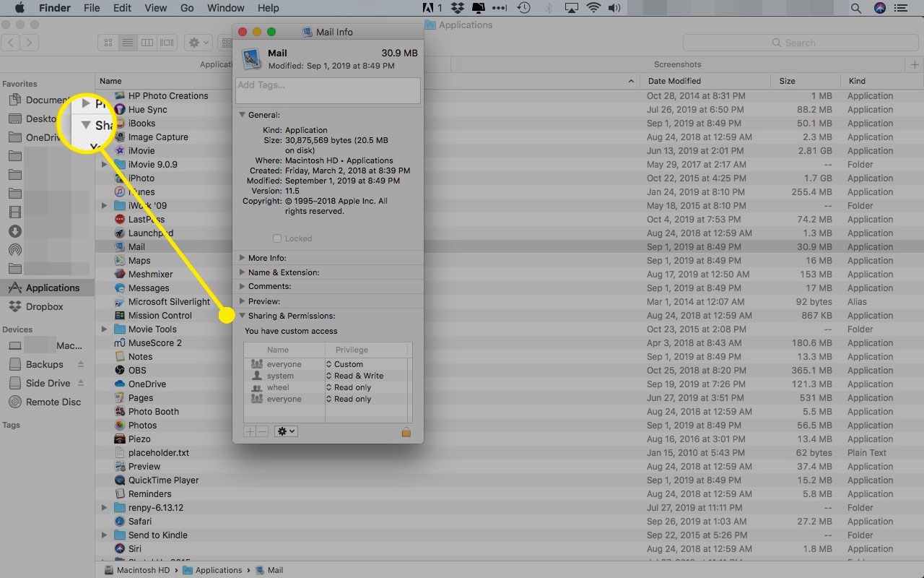Select Applications in the sidebar
Screen dimensions: 924x578
coord(47,288)
